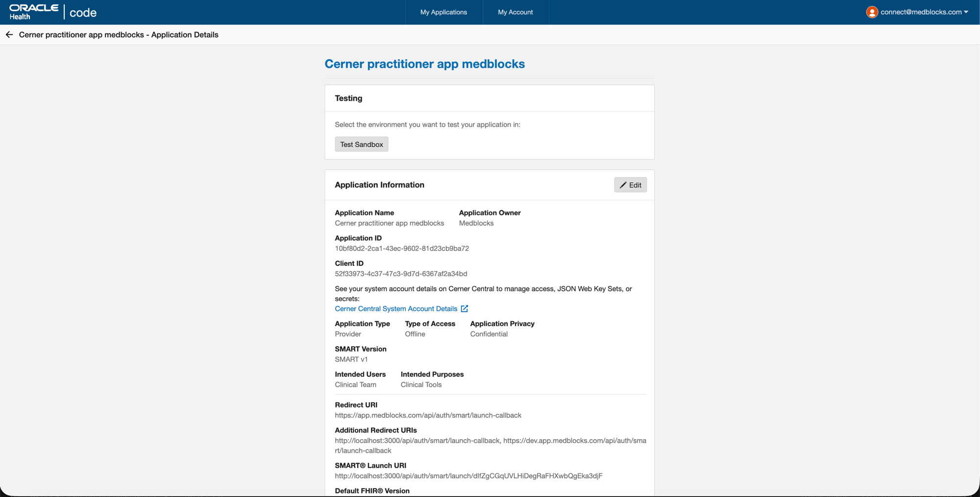Open Cerner Central System Account Details link

[396, 308]
